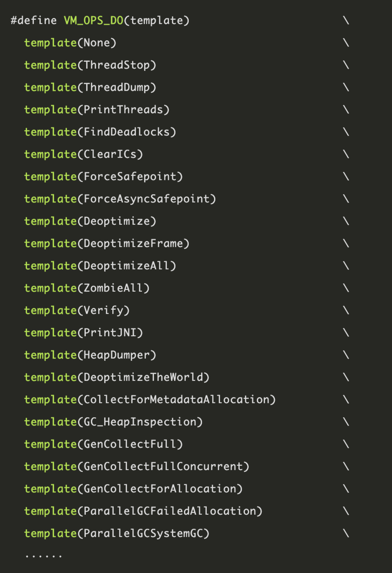Image resolution: width=392 pixels, height=573 pixels.
Task: Click on the ZombieAll entry
Action: [113, 288]
